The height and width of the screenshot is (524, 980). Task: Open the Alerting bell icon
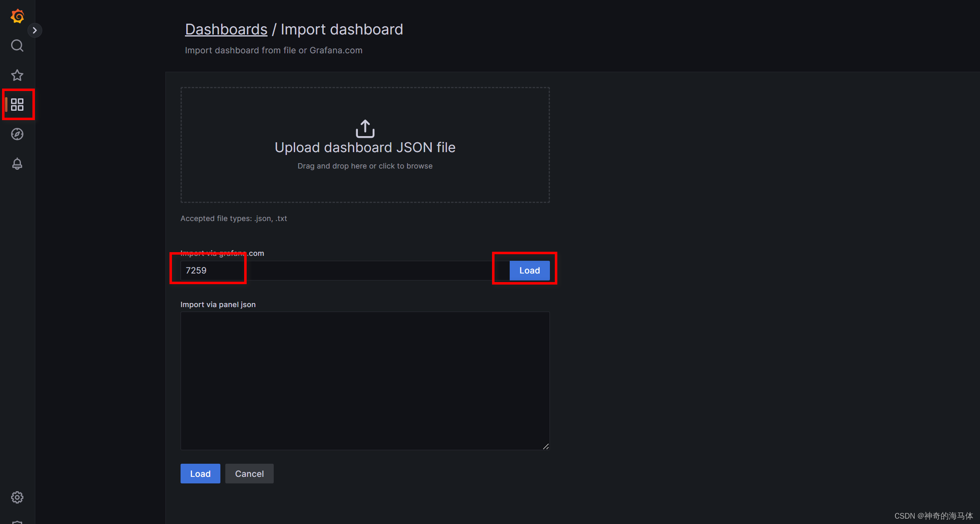click(17, 164)
